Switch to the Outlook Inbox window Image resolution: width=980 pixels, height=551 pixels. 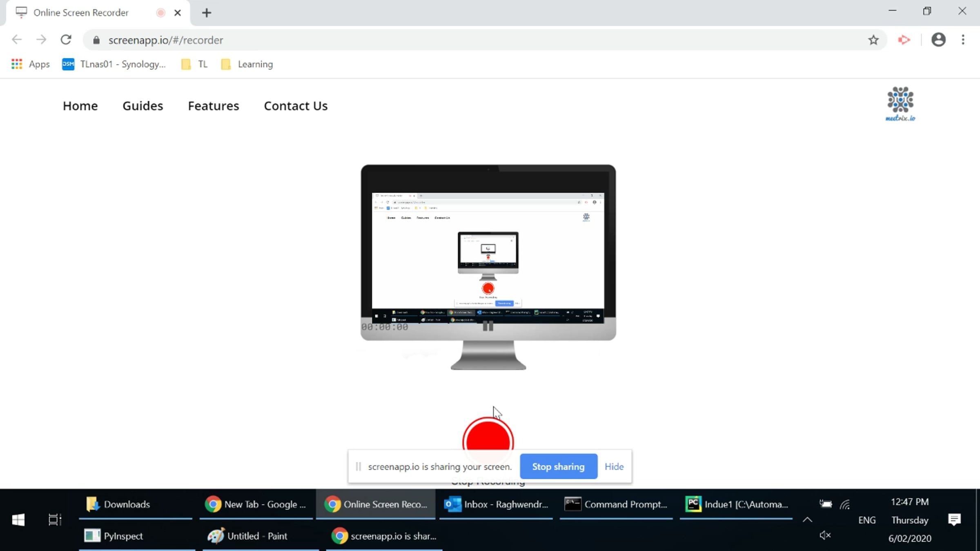pyautogui.click(x=496, y=504)
